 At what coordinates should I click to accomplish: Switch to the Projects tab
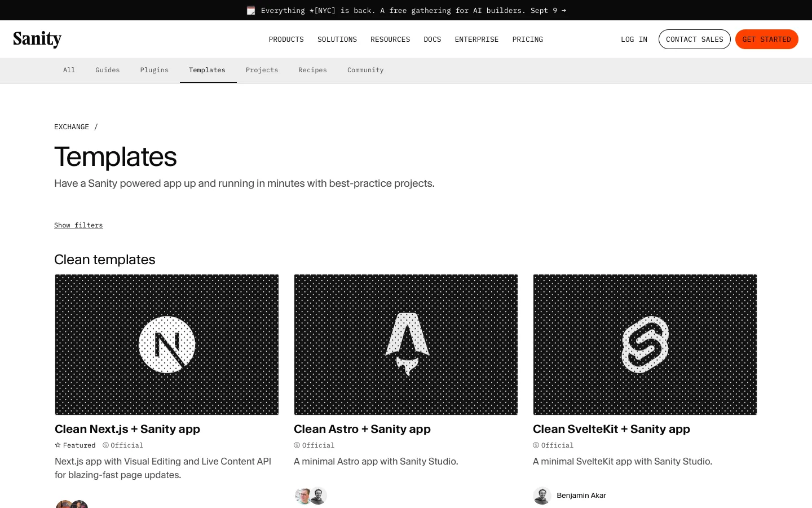tap(262, 70)
